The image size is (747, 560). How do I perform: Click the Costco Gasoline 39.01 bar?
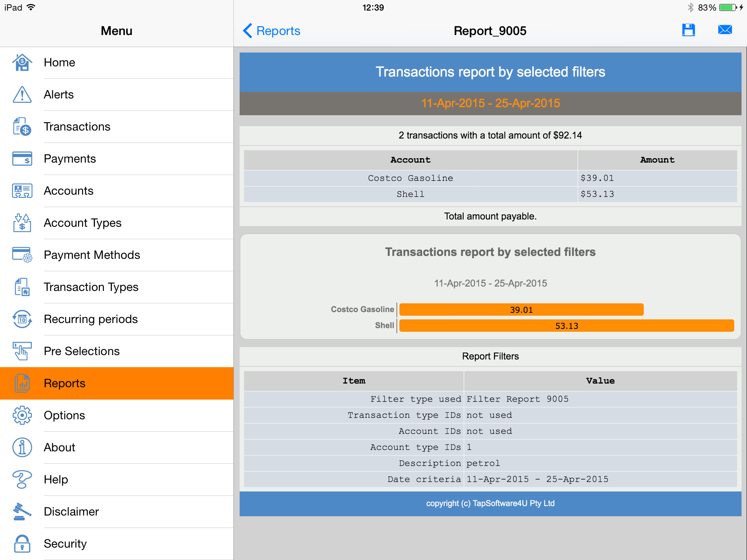(x=521, y=310)
